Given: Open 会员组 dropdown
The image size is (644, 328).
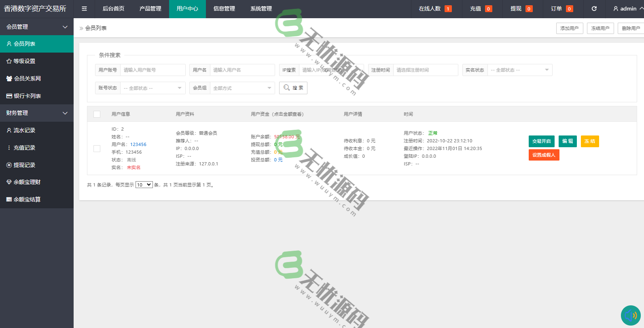Looking at the screenshot, I should click(x=242, y=88).
